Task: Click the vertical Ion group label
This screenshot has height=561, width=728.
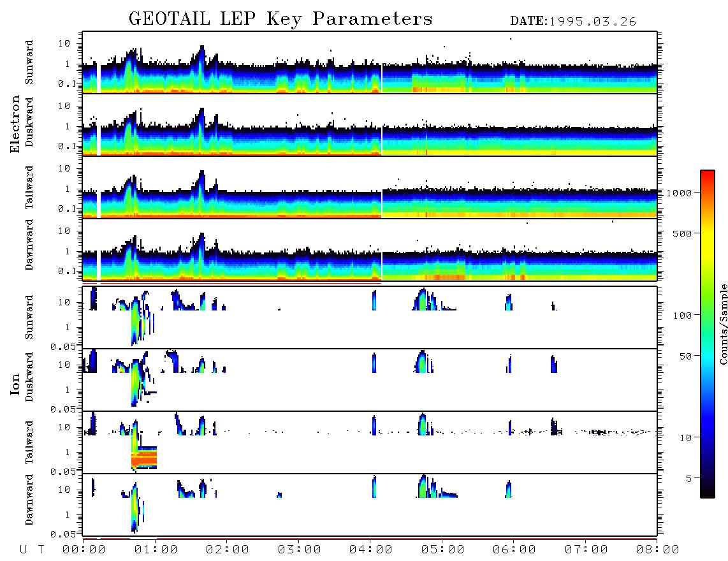Action: 15,384
